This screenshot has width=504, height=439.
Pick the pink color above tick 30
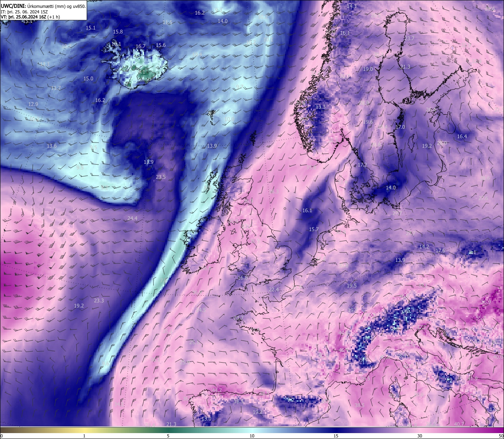coord(420,430)
